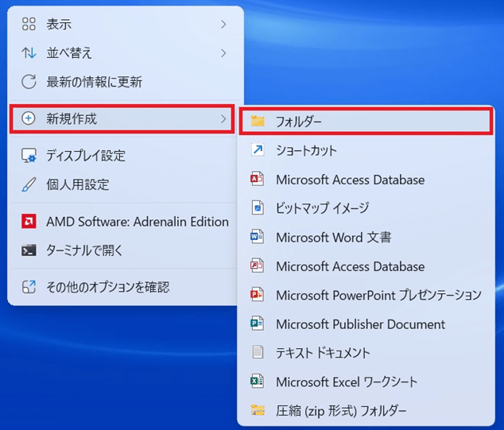Click the first Microsoft Access Database icon
Viewport: 504px width, 430px height.
point(257,179)
